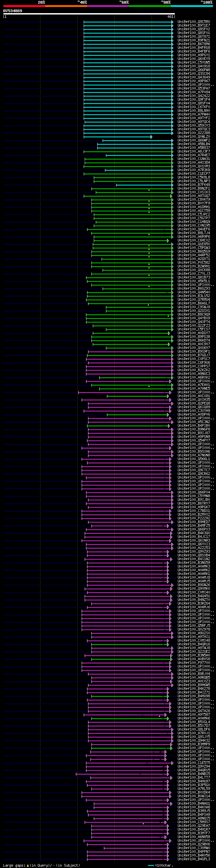This screenshot has width=216, height=868.
Task: Click the UniRef100_Q8SF01 label
Action: [194, 33]
